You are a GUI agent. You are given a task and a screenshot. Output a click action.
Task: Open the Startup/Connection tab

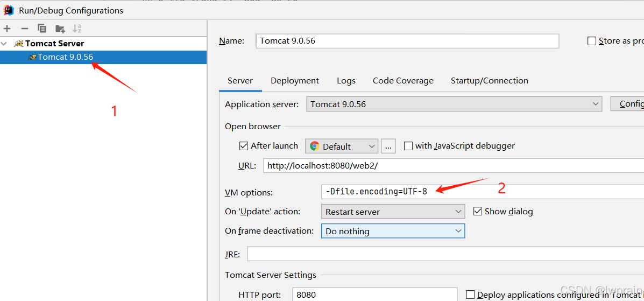[x=490, y=81]
